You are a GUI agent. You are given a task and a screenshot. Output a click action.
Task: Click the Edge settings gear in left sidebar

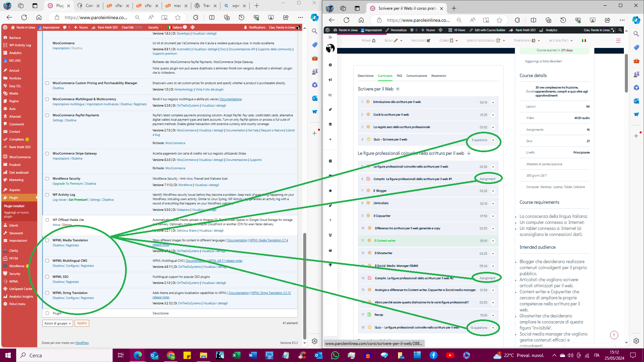coord(314,341)
